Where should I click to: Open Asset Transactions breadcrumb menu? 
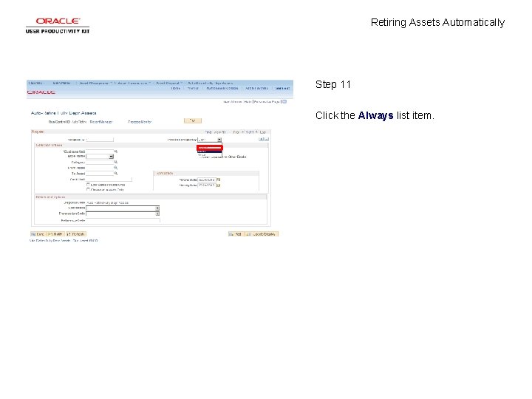133,83
